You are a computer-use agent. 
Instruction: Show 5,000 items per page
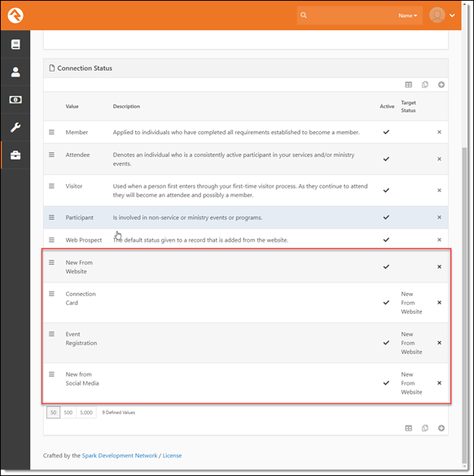pos(86,413)
